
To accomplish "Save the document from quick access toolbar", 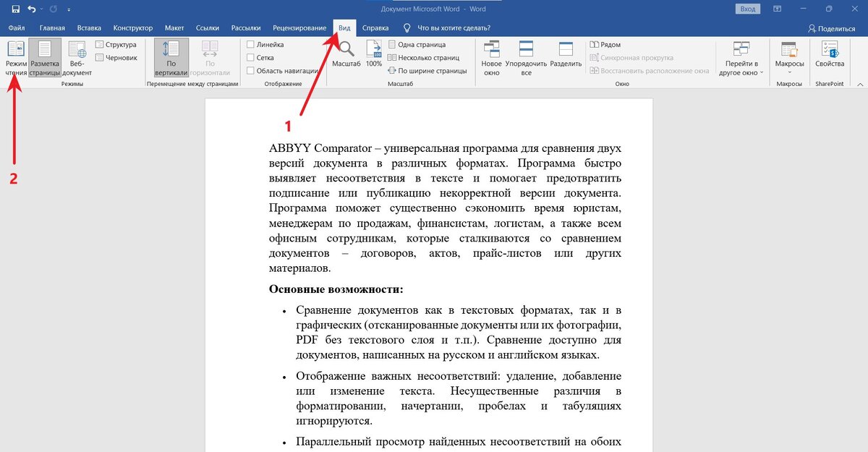I will coord(15,9).
